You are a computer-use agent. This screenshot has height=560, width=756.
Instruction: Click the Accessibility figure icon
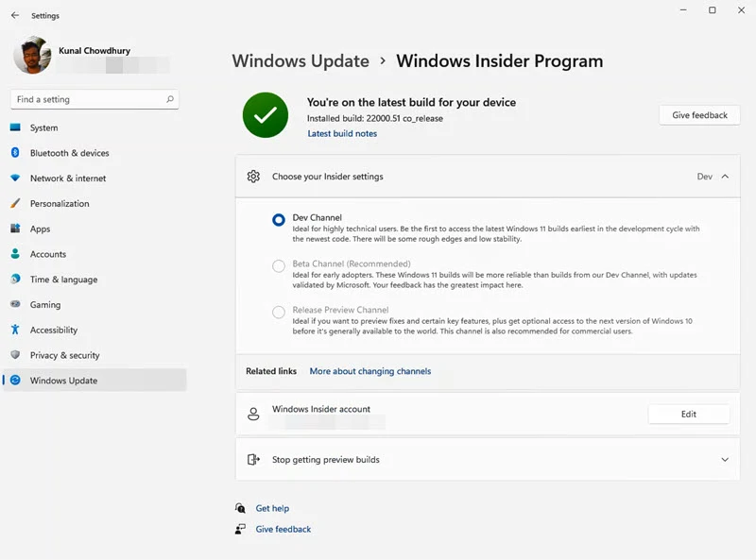pos(15,330)
